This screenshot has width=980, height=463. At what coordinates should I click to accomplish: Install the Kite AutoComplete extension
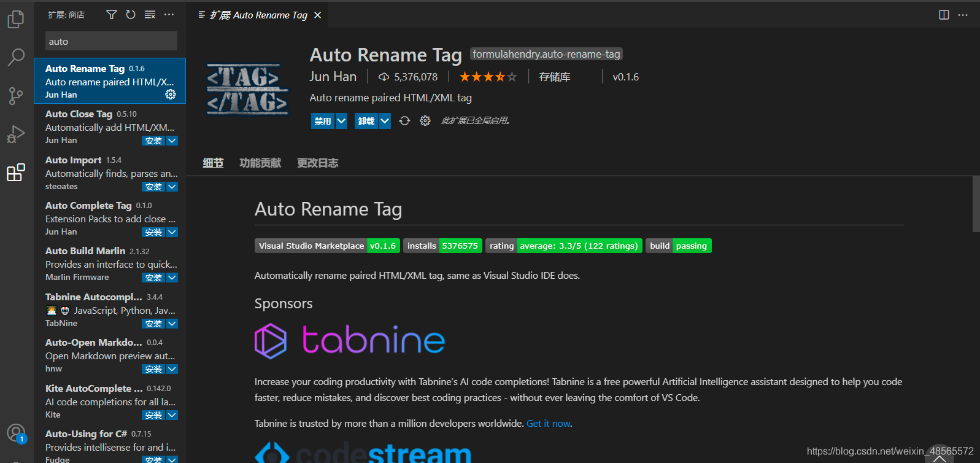tap(153, 415)
